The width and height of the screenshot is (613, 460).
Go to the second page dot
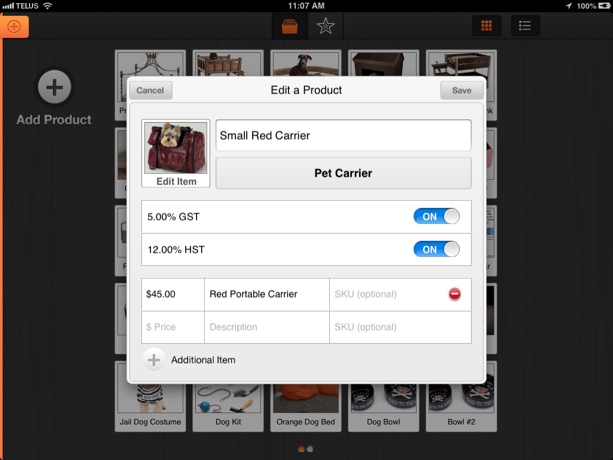pos(310,449)
